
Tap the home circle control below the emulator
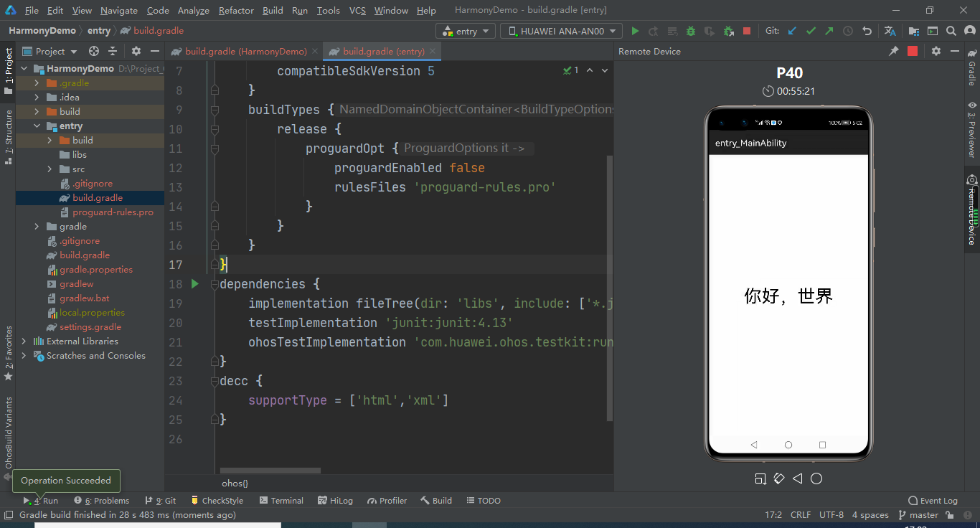[x=816, y=478]
